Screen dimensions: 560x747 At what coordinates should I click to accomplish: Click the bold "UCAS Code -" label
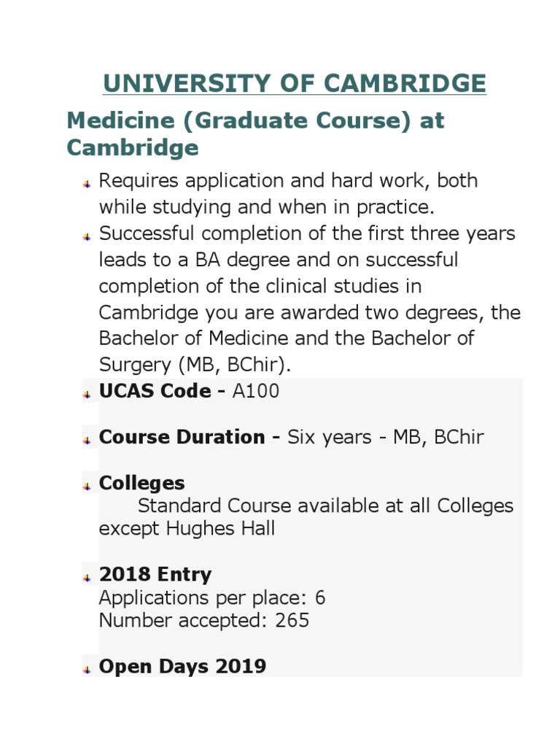tap(162, 391)
